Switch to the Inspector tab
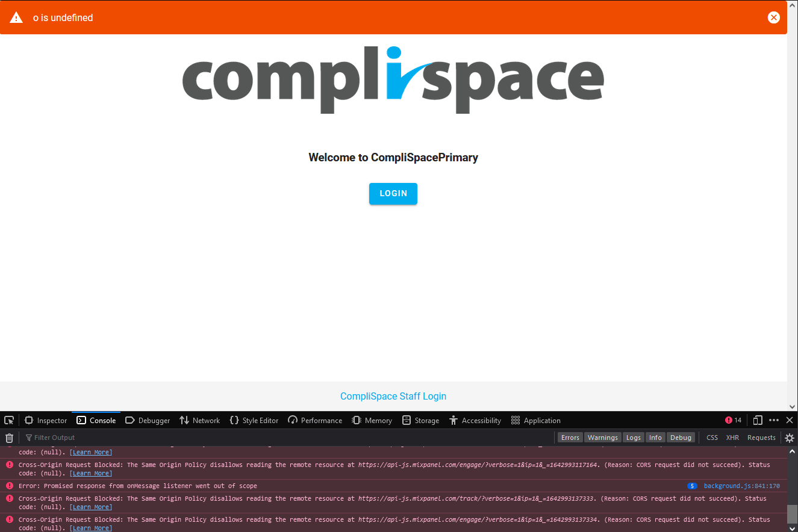Image resolution: width=798 pixels, height=532 pixels. point(46,420)
